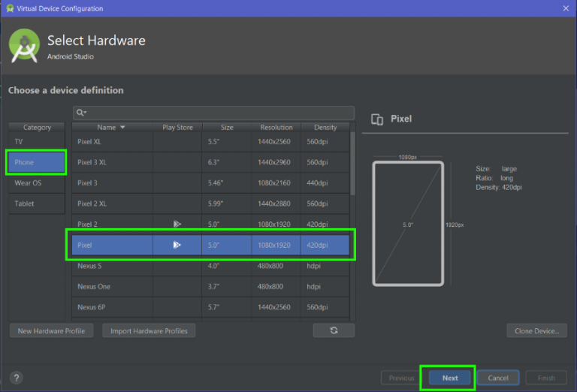Click the help question mark icon
Image resolution: width=577 pixels, height=392 pixels.
tap(17, 378)
